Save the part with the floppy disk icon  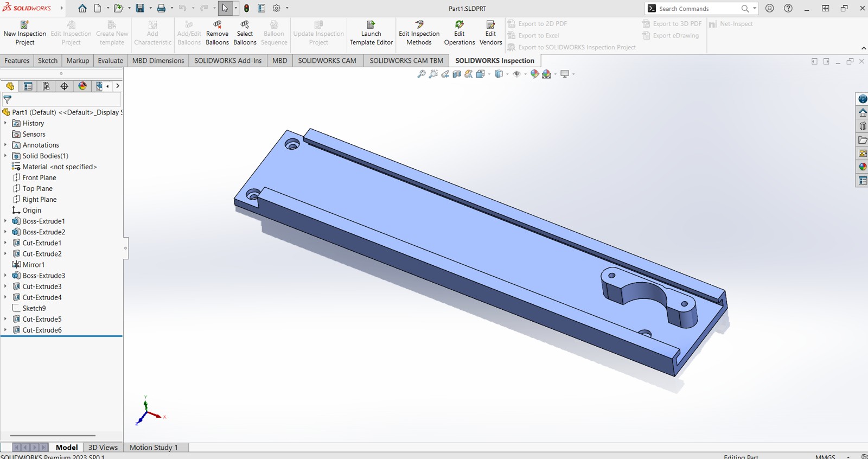pos(140,8)
